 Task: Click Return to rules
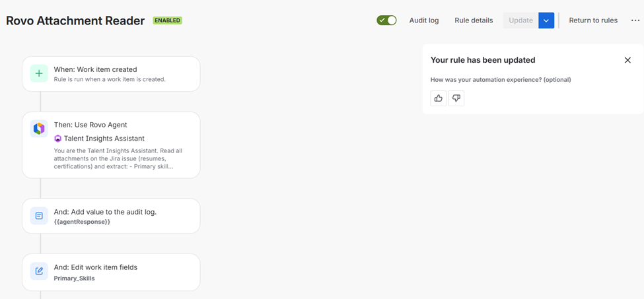tap(593, 20)
